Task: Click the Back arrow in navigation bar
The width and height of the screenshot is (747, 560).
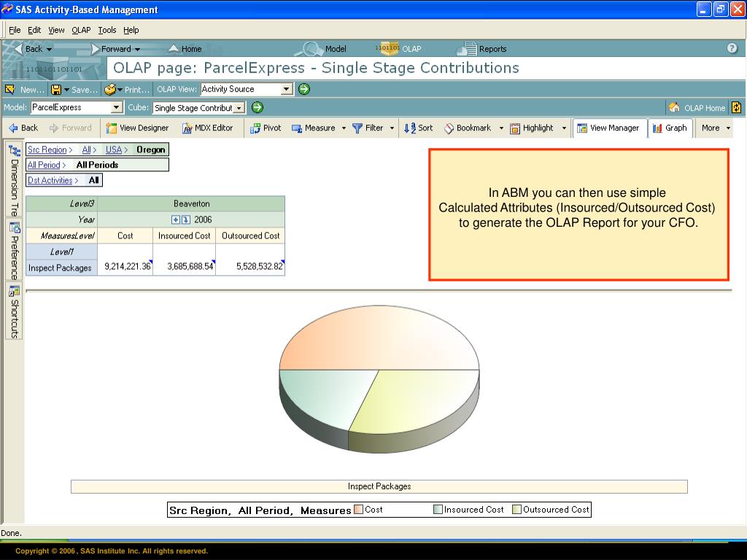Action: (x=19, y=49)
